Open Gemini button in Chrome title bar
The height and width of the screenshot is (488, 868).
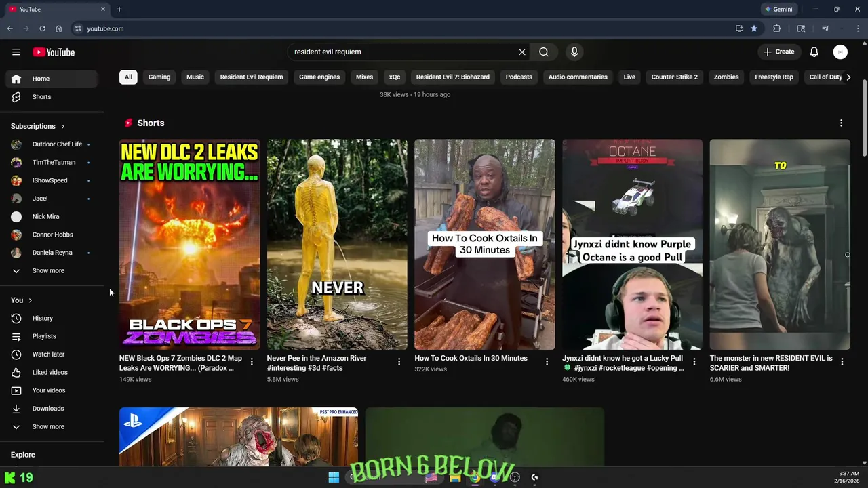tap(778, 9)
